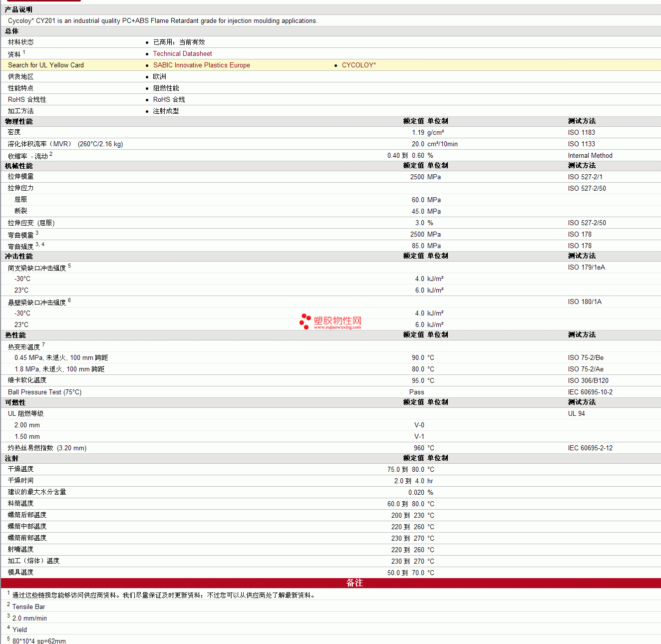
Task: Select the product description sentence about Cycoloy CY201
Action: 163,20
